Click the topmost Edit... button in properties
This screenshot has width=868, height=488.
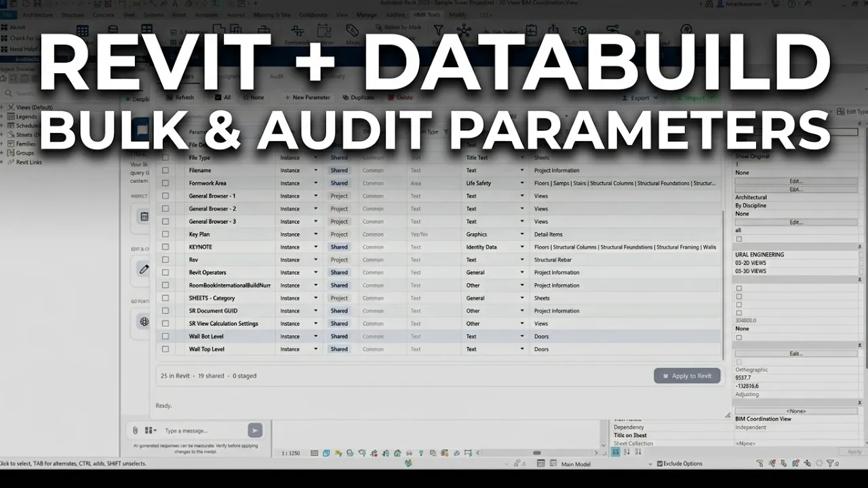[796, 181]
